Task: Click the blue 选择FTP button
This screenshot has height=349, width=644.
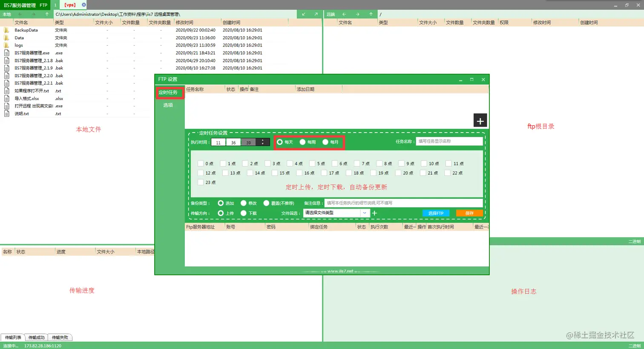Action: (436, 213)
